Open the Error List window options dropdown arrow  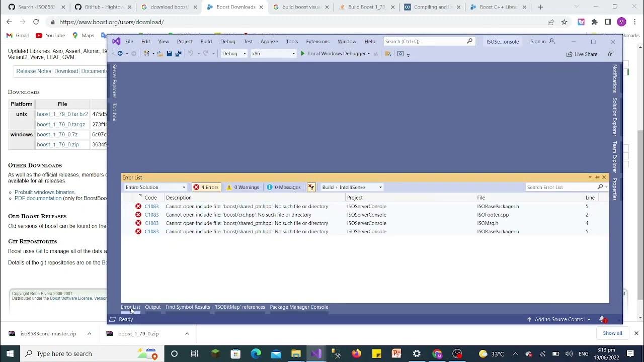[x=590, y=177]
